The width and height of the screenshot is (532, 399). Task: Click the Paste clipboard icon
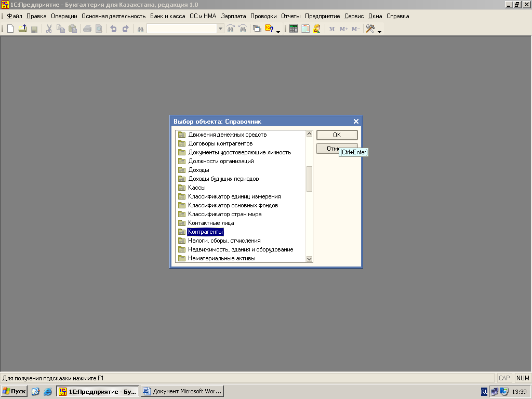coord(73,29)
